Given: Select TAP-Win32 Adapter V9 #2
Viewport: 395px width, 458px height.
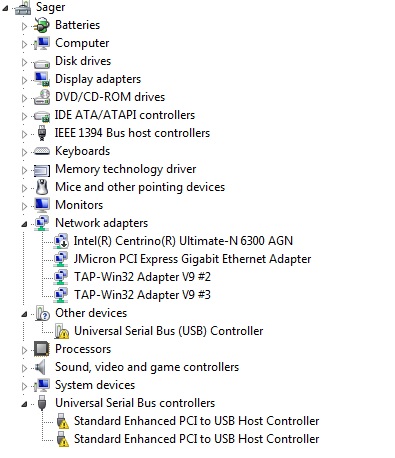Looking at the screenshot, I should [x=142, y=277].
